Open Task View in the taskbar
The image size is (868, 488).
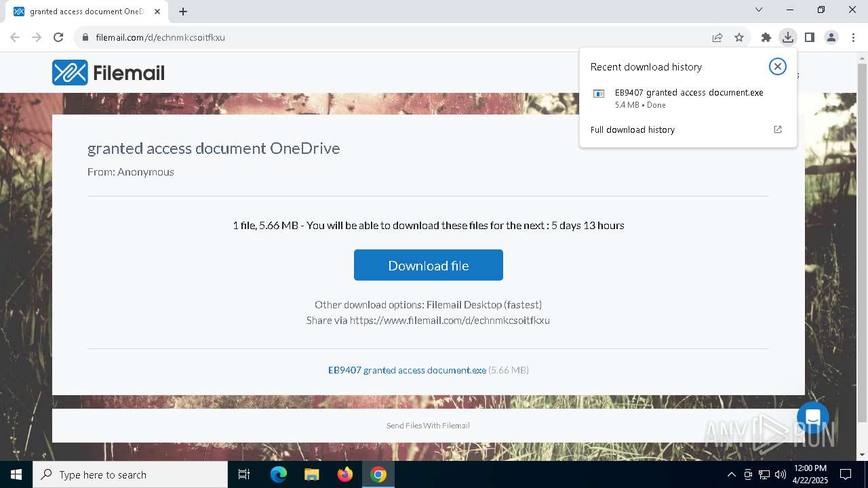(244, 474)
